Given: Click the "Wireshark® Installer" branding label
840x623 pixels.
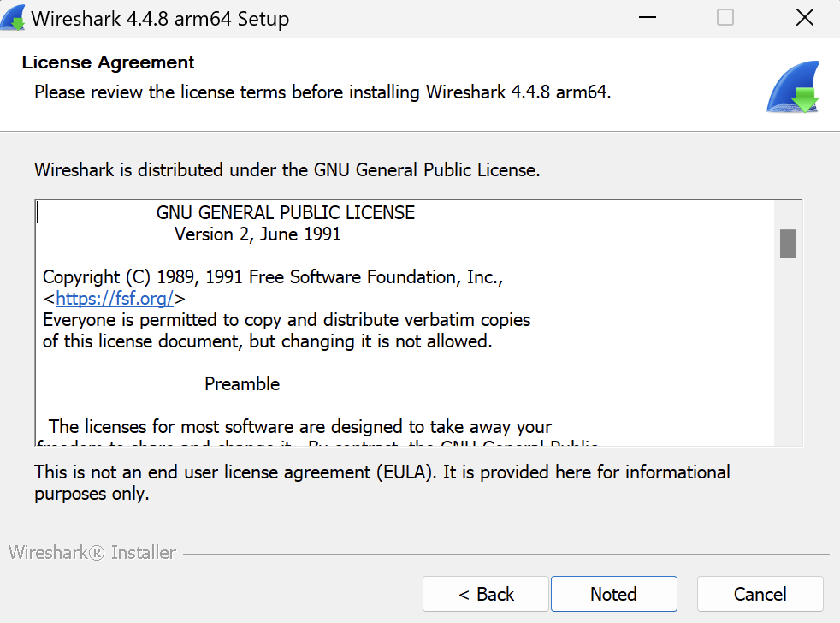Looking at the screenshot, I should click(92, 553).
